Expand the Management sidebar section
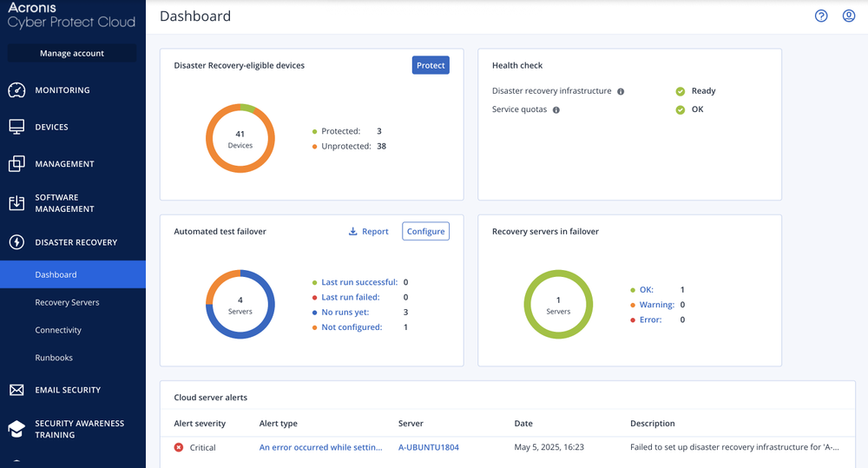 tap(64, 164)
